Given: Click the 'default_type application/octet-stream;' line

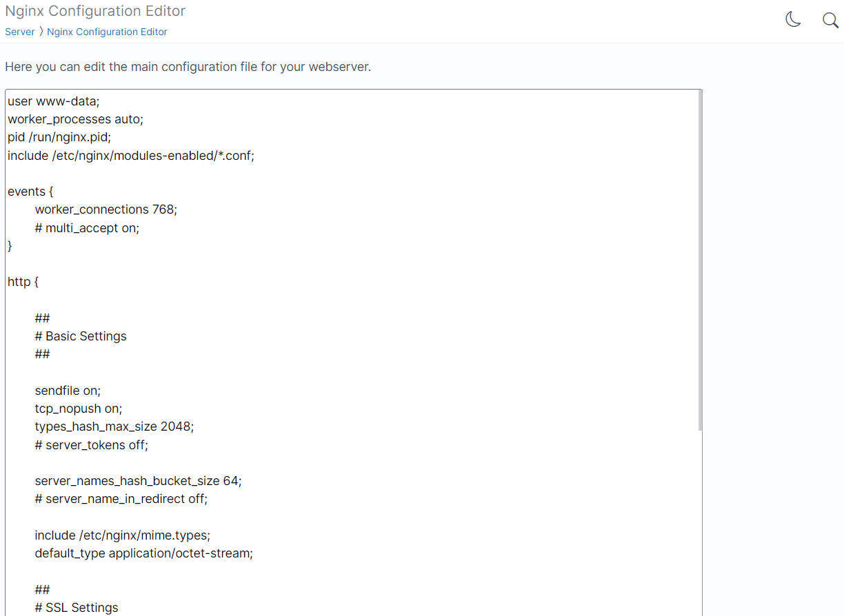Looking at the screenshot, I should [144, 553].
